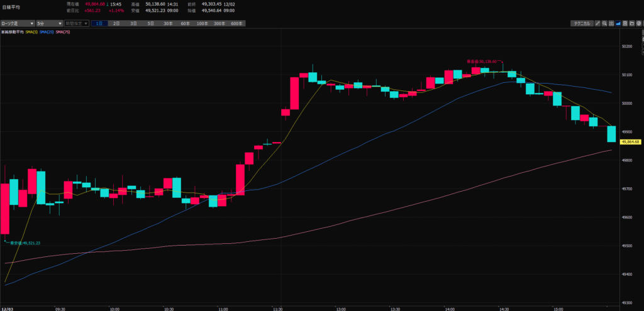This screenshot has height=311, width=644.
Task: Open the ローソク足 chart type dropdown
Action: (18, 23)
